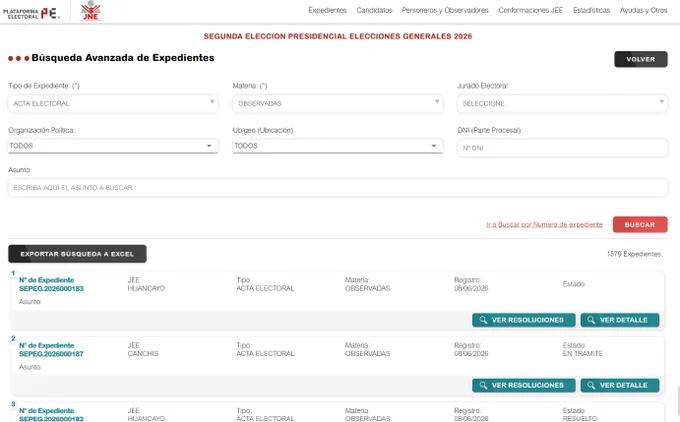The width and height of the screenshot is (680, 422).
Task: Click the '1579 Expedientes' result count
Action: point(634,254)
